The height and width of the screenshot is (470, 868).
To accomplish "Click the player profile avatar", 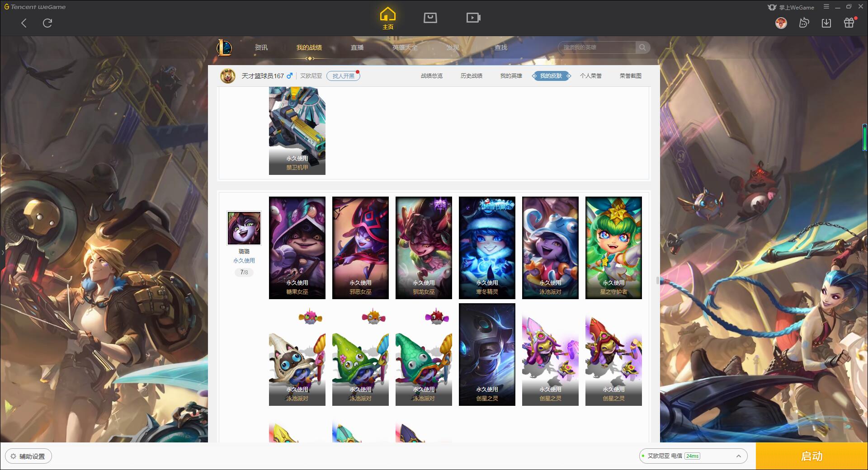I will click(x=228, y=76).
